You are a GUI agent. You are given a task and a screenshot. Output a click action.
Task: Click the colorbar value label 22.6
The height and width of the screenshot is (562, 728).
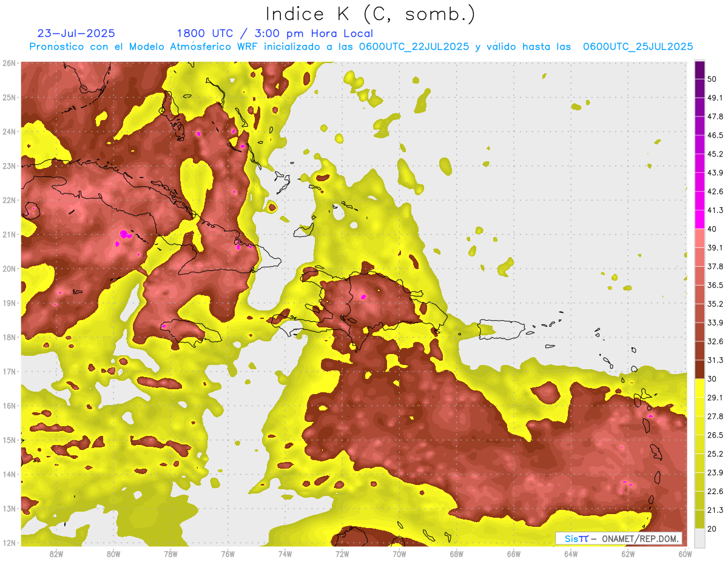point(715,492)
